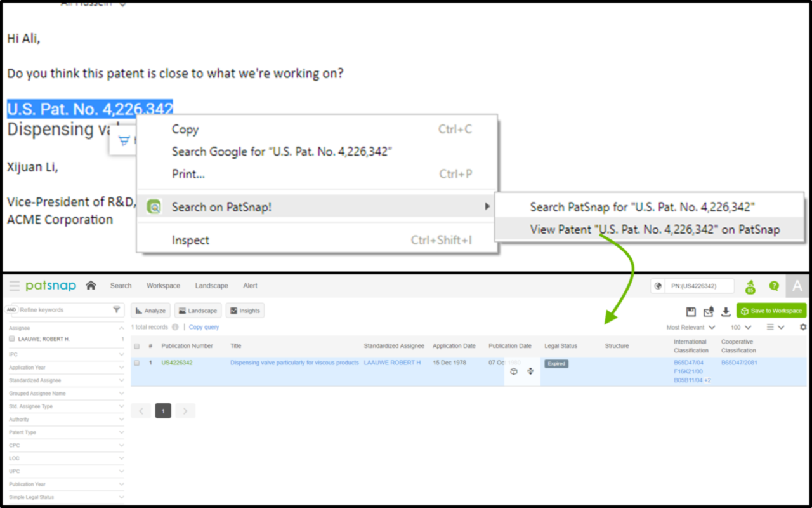Collapse the Assignee filter section
Image resolution: width=812 pixels, height=508 pixels.
pyautogui.click(x=122, y=328)
